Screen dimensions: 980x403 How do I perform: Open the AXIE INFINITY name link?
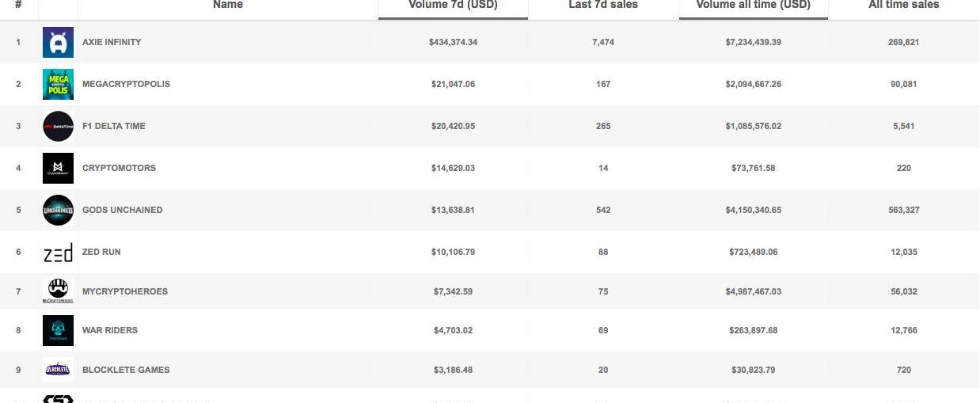coord(112,42)
